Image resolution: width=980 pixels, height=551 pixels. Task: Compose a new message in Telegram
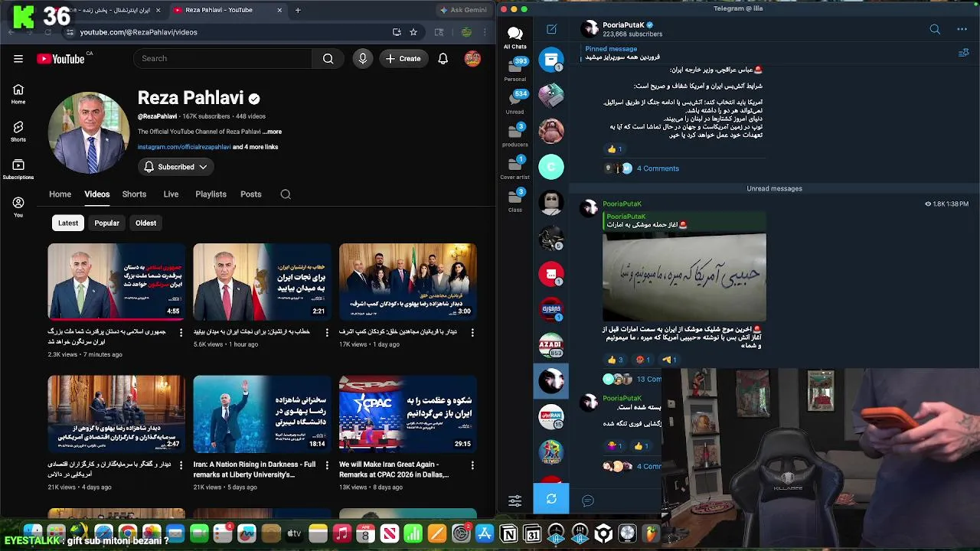tap(551, 29)
